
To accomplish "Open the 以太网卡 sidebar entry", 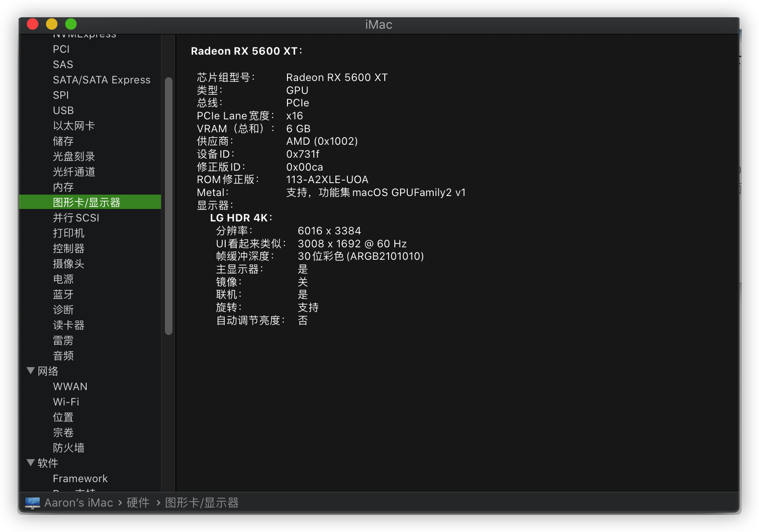I will point(74,126).
